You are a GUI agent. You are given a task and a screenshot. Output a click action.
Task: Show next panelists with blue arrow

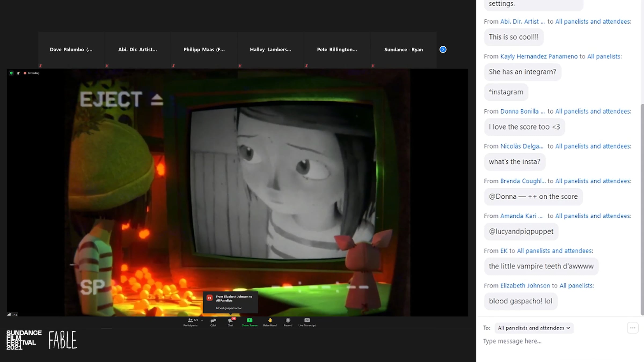pos(443,49)
